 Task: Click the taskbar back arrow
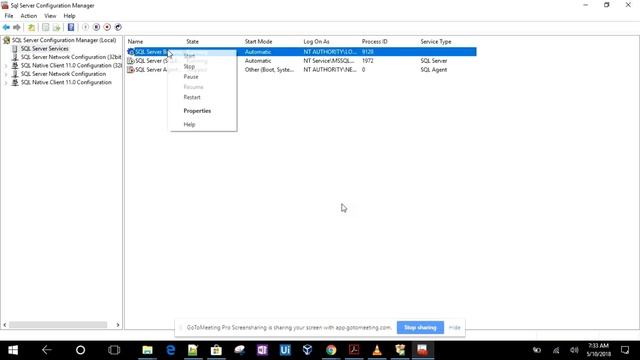pyautogui.click(x=47, y=350)
